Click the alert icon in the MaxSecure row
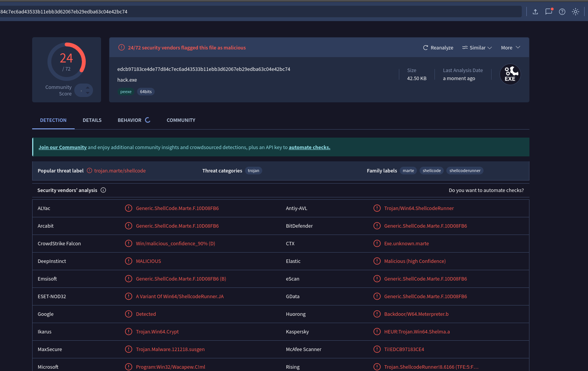Screen dimensions: 588x371 129,349
